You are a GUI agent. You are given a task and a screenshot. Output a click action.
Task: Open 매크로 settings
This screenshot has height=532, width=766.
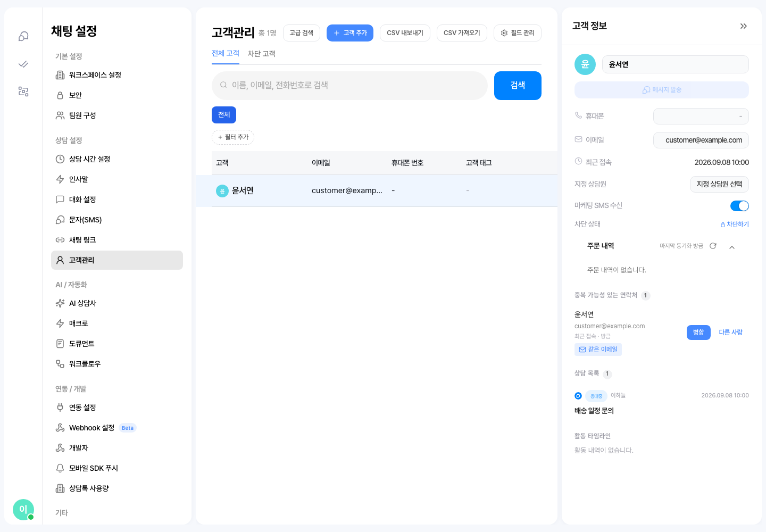[117, 323]
